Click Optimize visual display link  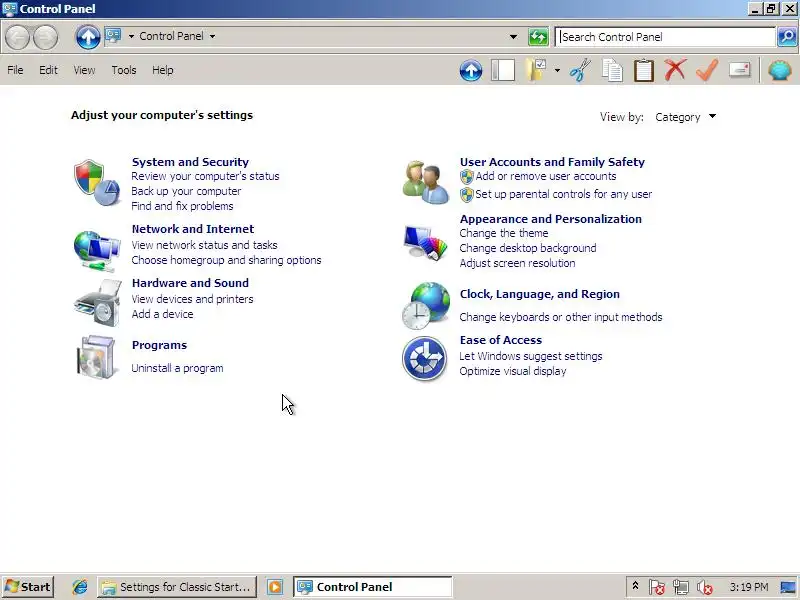click(x=513, y=371)
